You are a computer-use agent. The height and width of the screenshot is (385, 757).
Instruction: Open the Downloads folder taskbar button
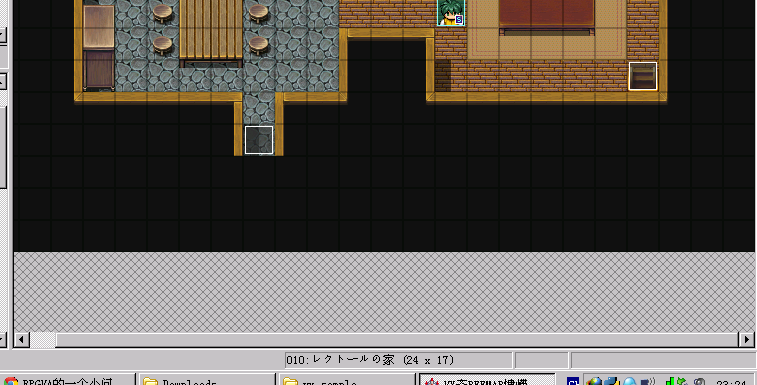[x=207, y=380]
